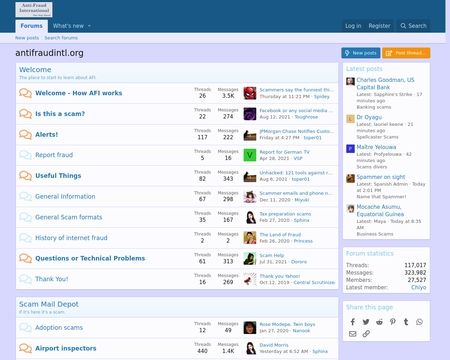
Task: Click the blue New posts button
Action: click(x=361, y=53)
